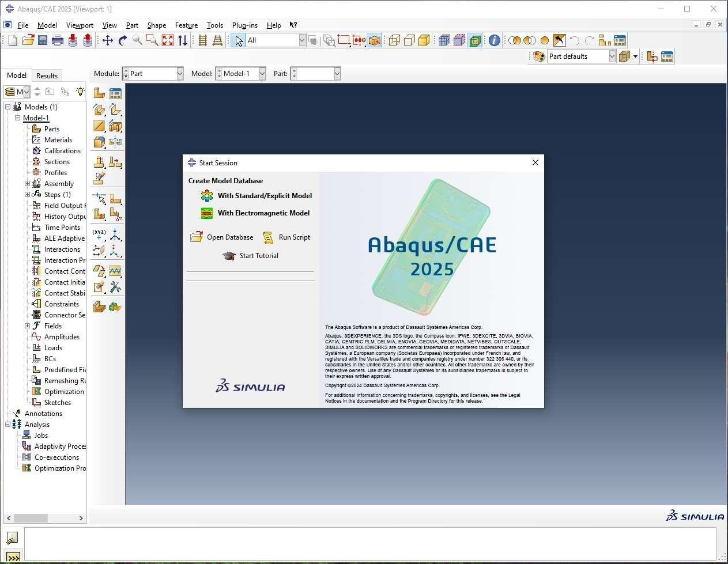Turn perspective on with the converging ladder icon
The width and height of the screenshot is (728, 564).
[x=218, y=40]
